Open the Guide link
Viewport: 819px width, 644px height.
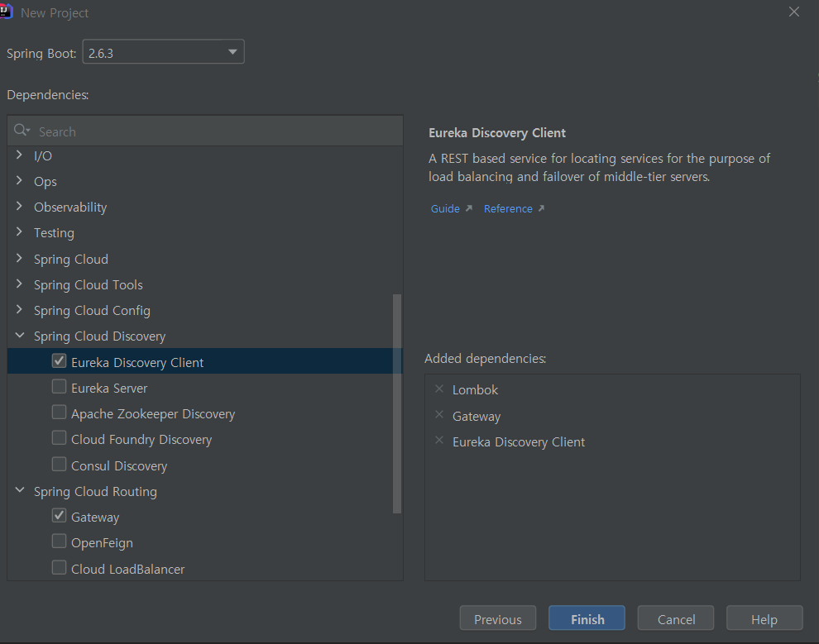click(445, 209)
